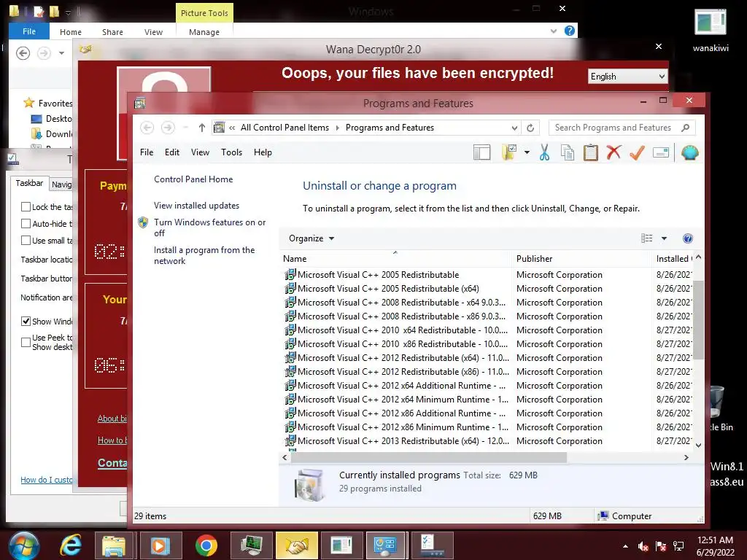
Task: Expand the folder options dropdown arrow in toolbar
Action: click(527, 152)
